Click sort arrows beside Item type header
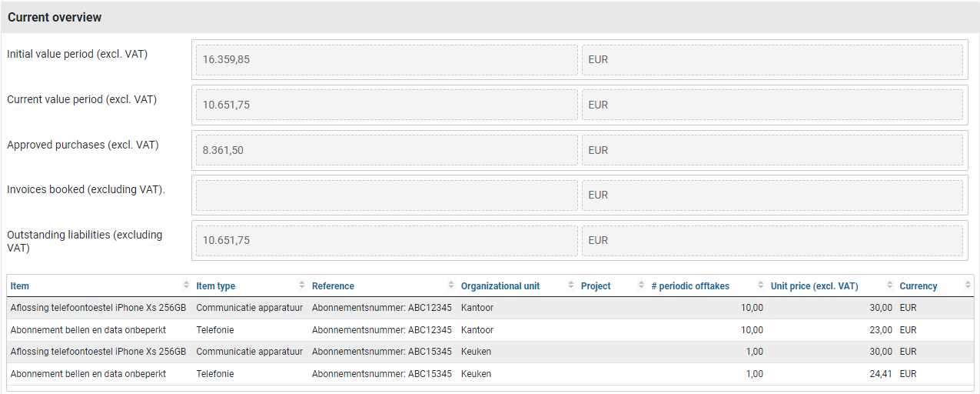This screenshot has height=394, width=980. (x=301, y=285)
